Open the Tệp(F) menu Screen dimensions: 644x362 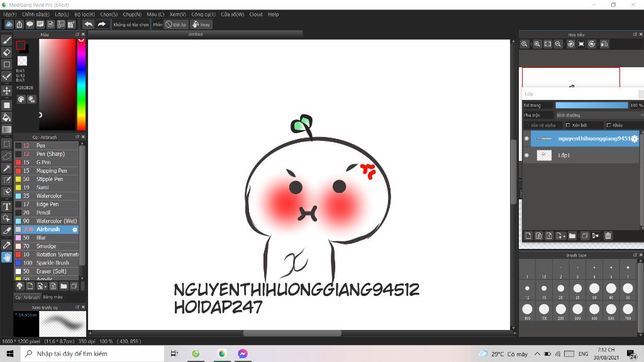(x=10, y=14)
